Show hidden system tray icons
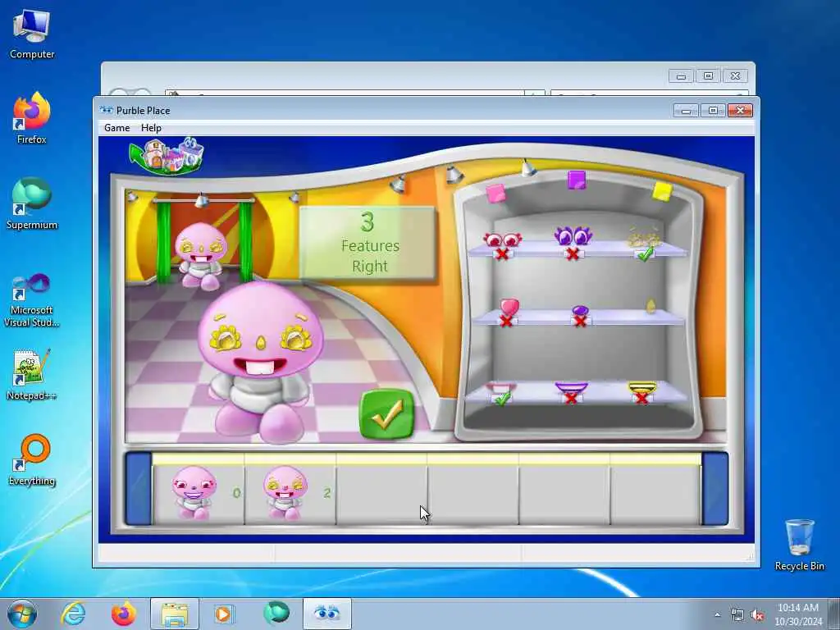The width and height of the screenshot is (840, 630). (x=717, y=615)
